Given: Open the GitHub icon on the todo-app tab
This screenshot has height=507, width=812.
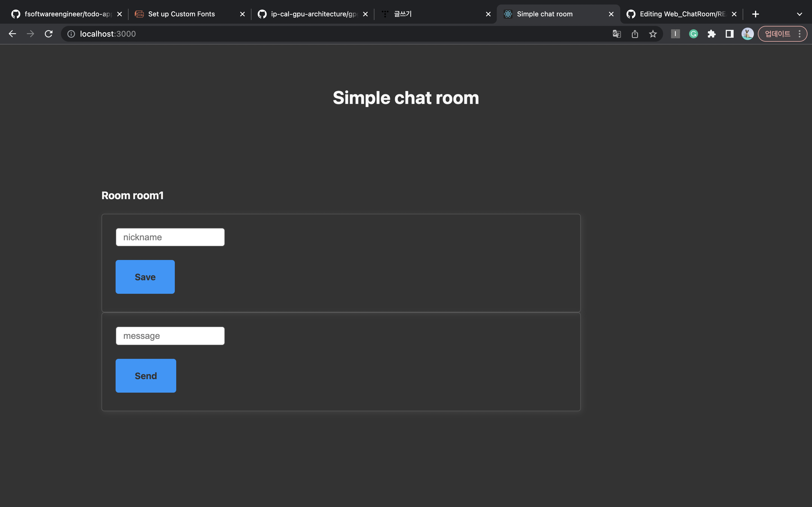Looking at the screenshot, I should click(x=15, y=14).
